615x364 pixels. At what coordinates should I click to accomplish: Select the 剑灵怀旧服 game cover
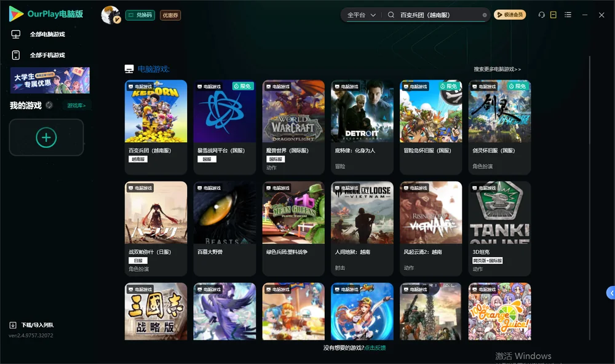click(499, 111)
